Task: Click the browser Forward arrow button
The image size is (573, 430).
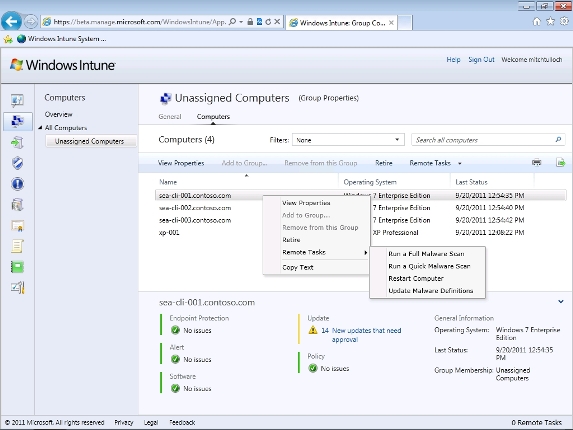Action: (31, 22)
